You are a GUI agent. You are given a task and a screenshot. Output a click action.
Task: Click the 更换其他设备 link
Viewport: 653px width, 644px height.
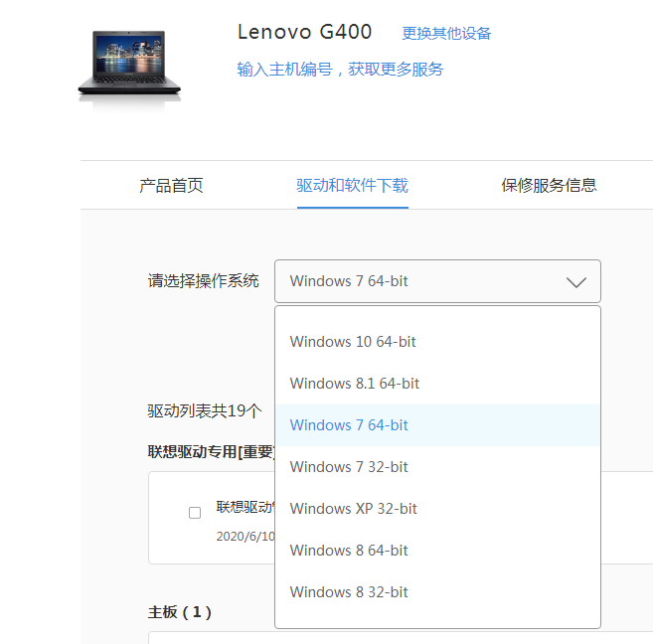(x=446, y=34)
